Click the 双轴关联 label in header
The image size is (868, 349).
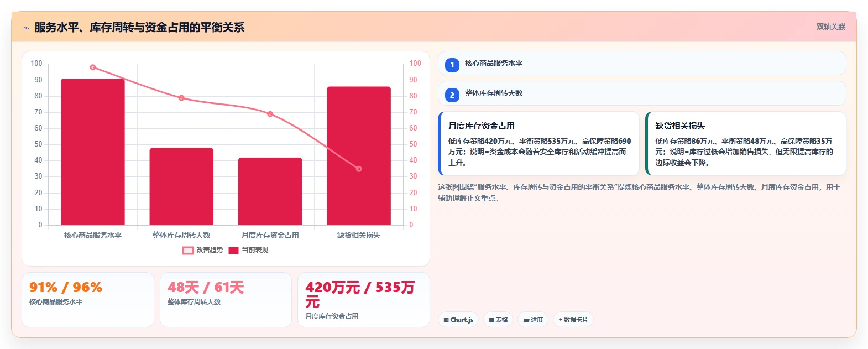click(830, 27)
